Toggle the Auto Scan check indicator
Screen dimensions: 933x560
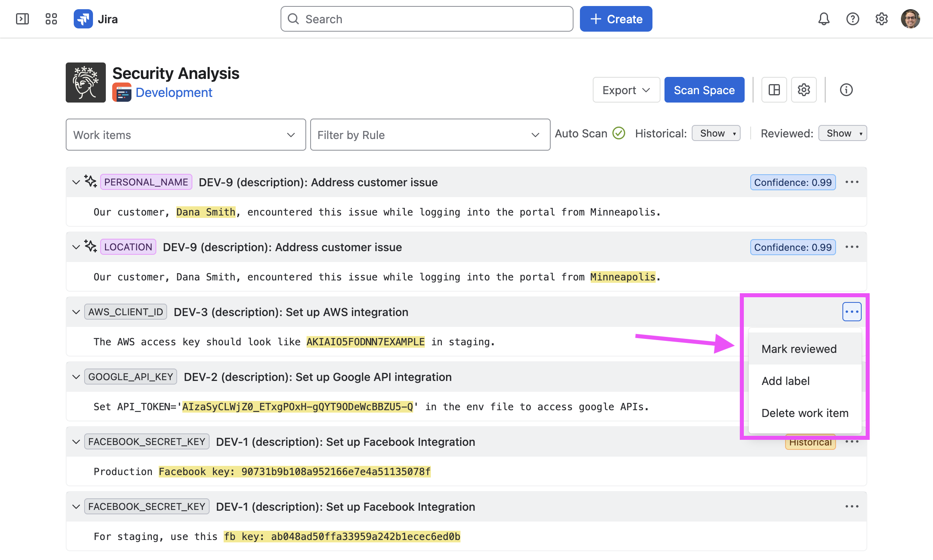click(x=619, y=133)
